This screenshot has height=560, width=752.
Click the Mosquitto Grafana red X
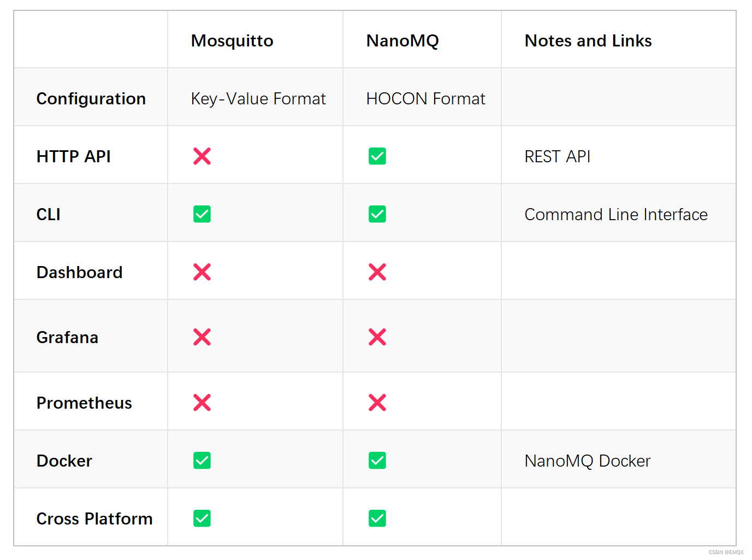pyautogui.click(x=202, y=337)
